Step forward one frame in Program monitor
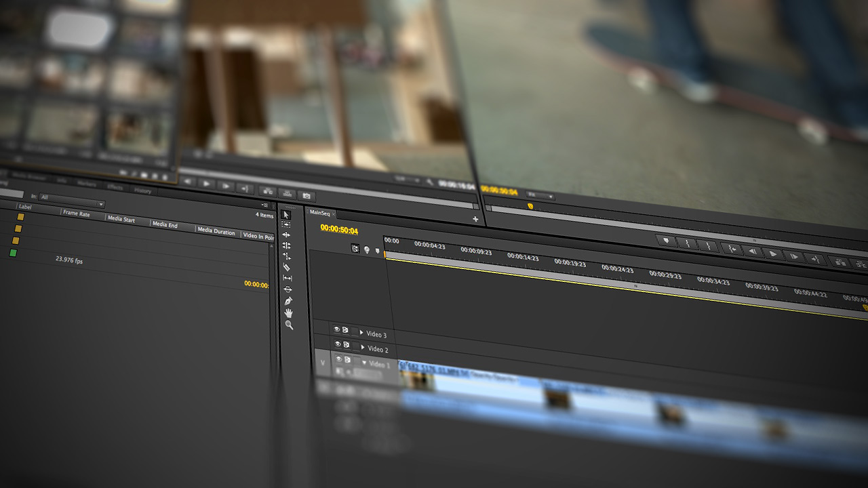The width and height of the screenshot is (868, 488). click(793, 256)
